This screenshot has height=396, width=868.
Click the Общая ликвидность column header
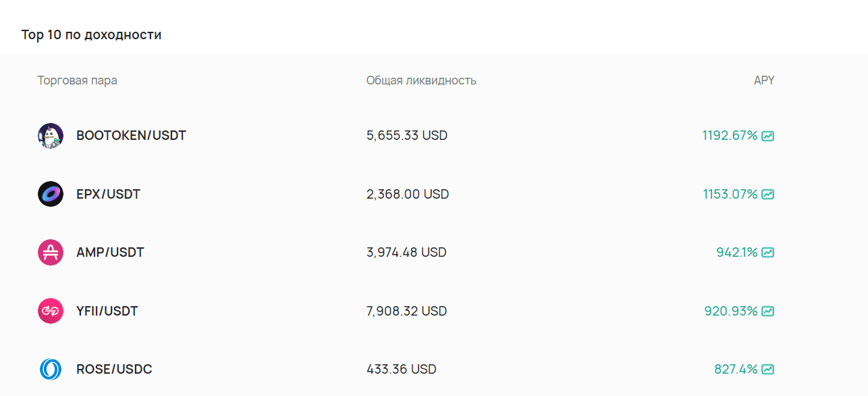pyautogui.click(x=421, y=80)
